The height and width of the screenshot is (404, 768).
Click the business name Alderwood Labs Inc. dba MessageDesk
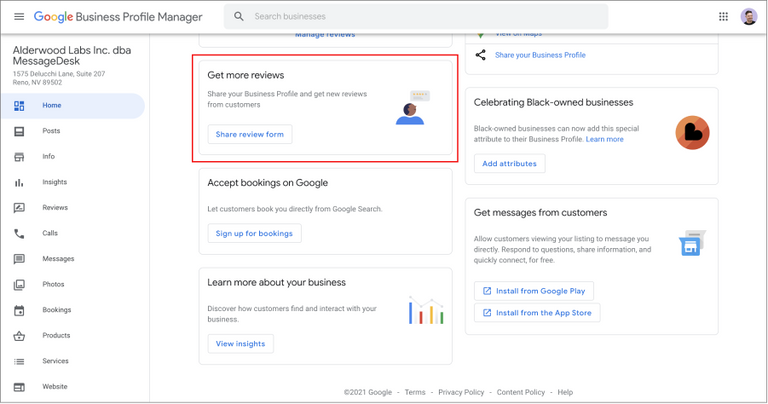(x=72, y=56)
